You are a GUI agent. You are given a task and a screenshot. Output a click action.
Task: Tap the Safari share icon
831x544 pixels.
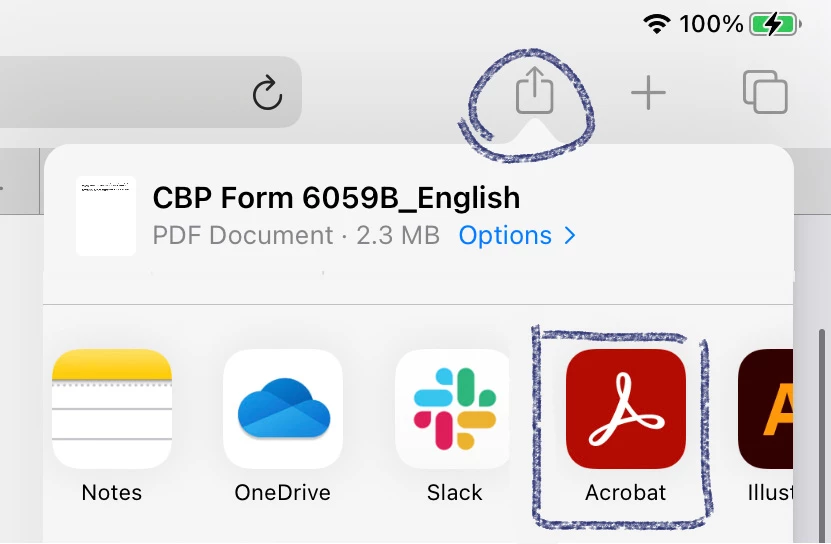coord(534,90)
